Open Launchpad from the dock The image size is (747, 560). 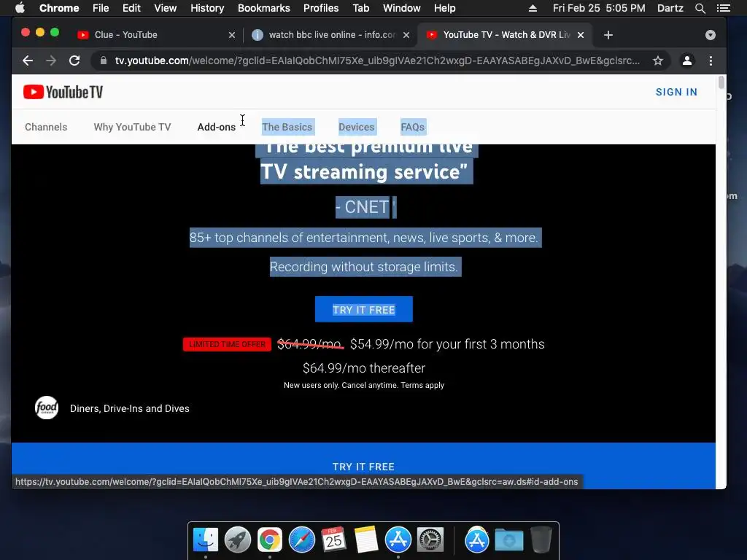click(x=238, y=540)
